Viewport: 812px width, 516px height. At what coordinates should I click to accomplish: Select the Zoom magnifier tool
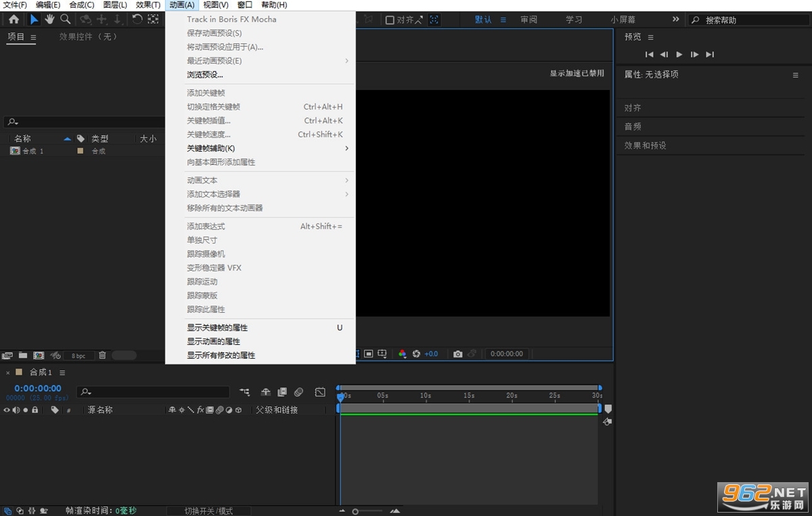click(x=66, y=20)
